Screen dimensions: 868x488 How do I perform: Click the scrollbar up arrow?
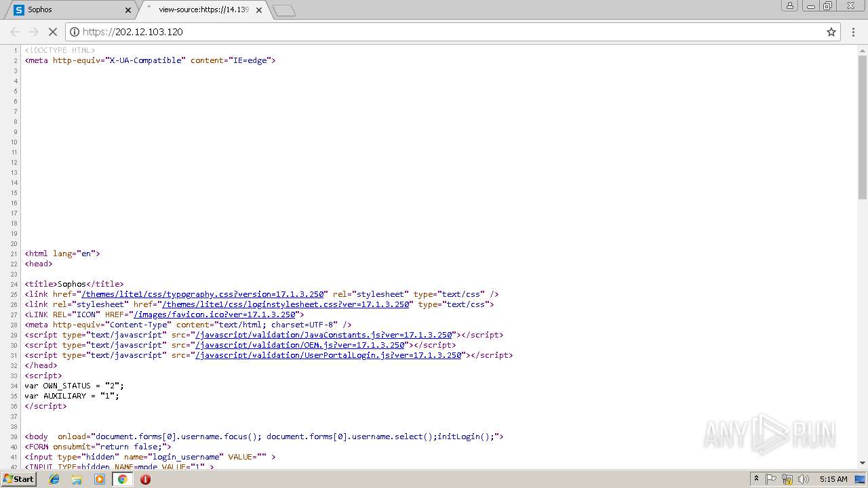(x=863, y=49)
